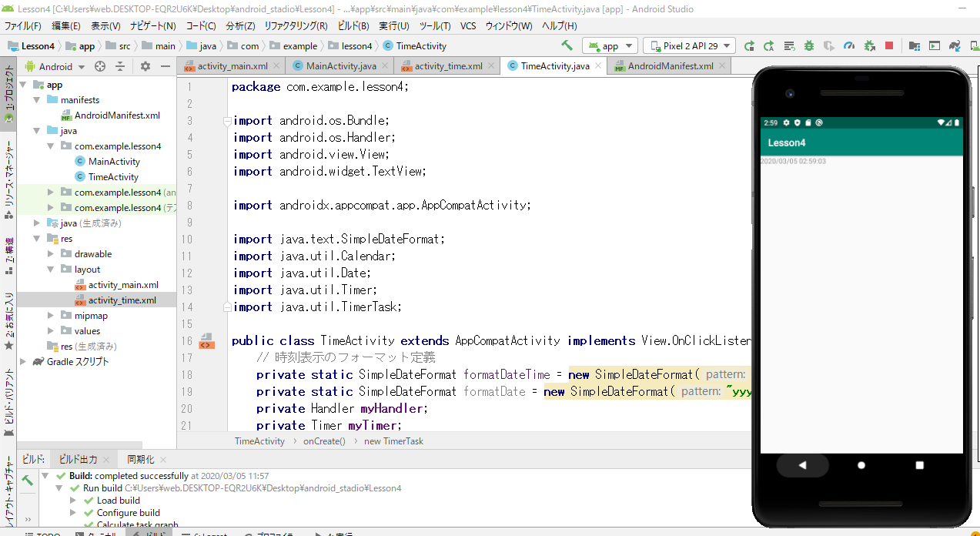
Task: Toggle the Z: 構造 tool window button
Action: point(8,257)
